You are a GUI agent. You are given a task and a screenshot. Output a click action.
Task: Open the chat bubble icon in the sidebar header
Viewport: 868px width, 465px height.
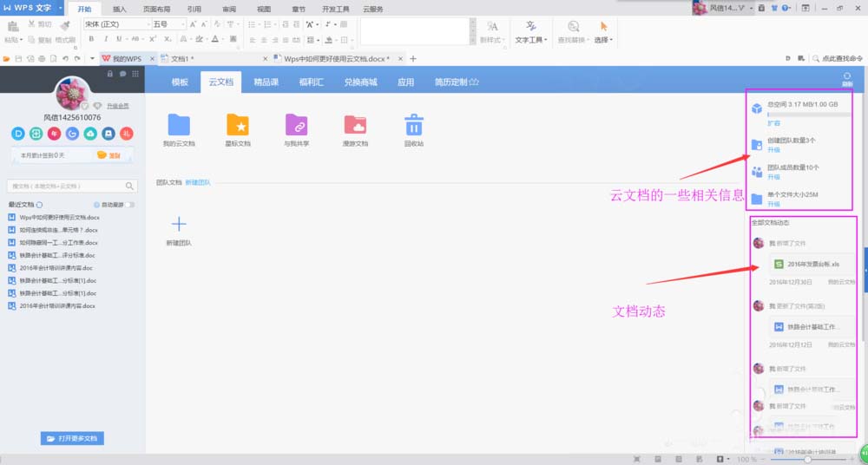pos(122,74)
